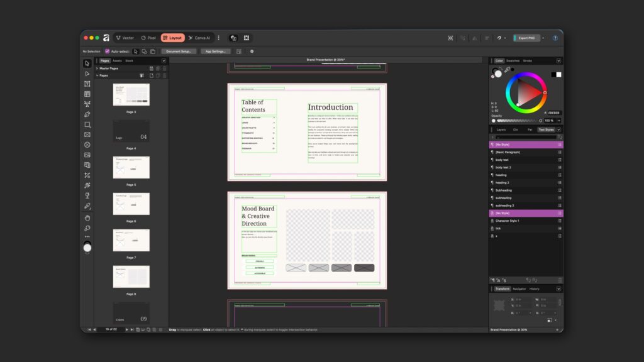The width and height of the screenshot is (644, 362).
Task: Click the context toolbar gear settings icon
Action: pyautogui.click(x=252, y=52)
